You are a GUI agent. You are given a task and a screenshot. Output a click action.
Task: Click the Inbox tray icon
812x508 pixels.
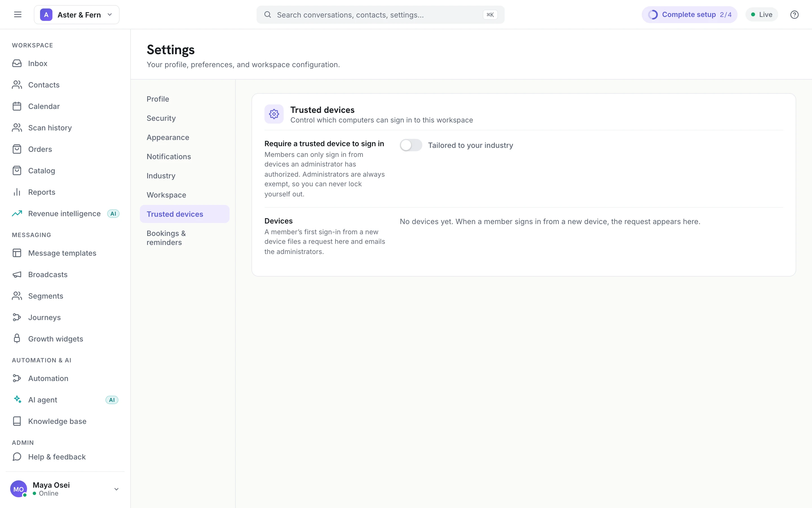point(17,63)
